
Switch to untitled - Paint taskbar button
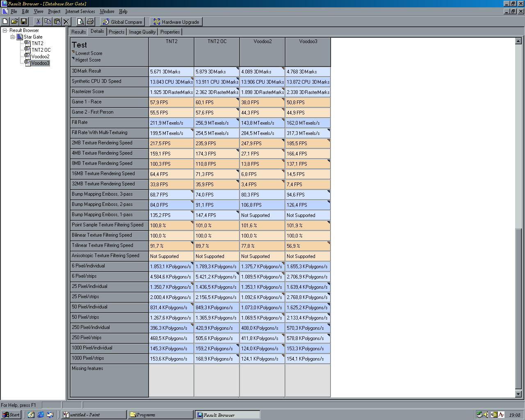pyautogui.click(x=94, y=415)
